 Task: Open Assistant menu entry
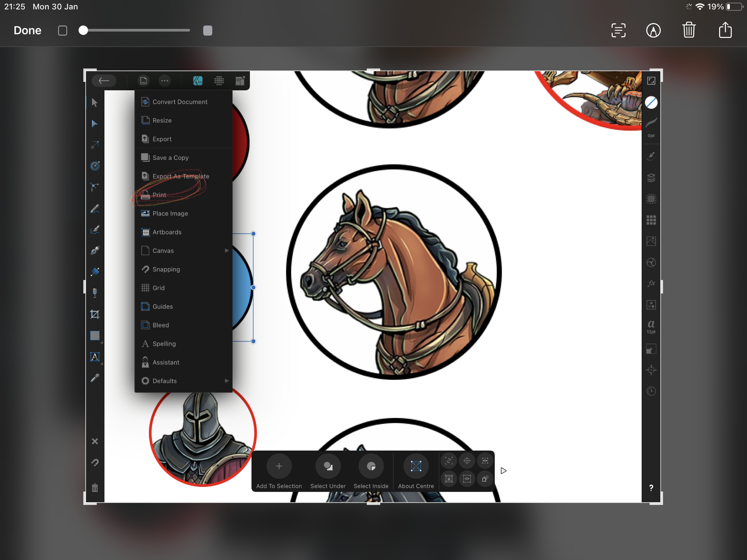click(183, 362)
